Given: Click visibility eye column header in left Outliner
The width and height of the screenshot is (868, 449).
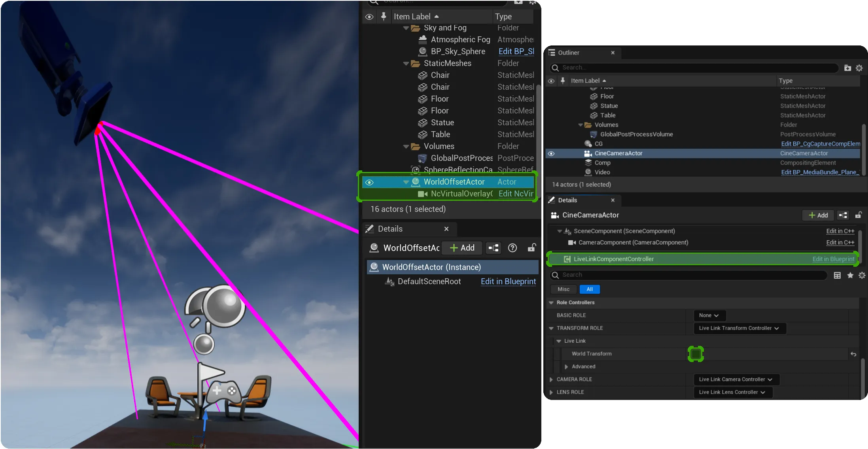Looking at the screenshot, I should click(x=369, y=17).
